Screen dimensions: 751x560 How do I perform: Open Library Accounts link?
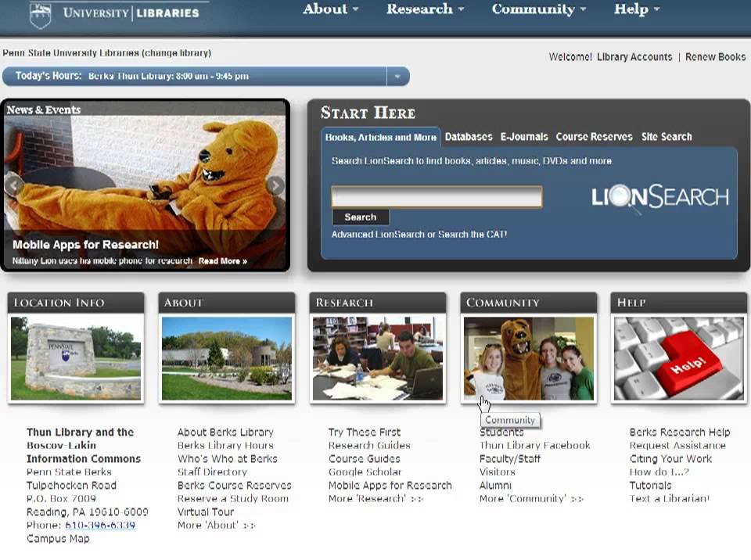(634, 56)
